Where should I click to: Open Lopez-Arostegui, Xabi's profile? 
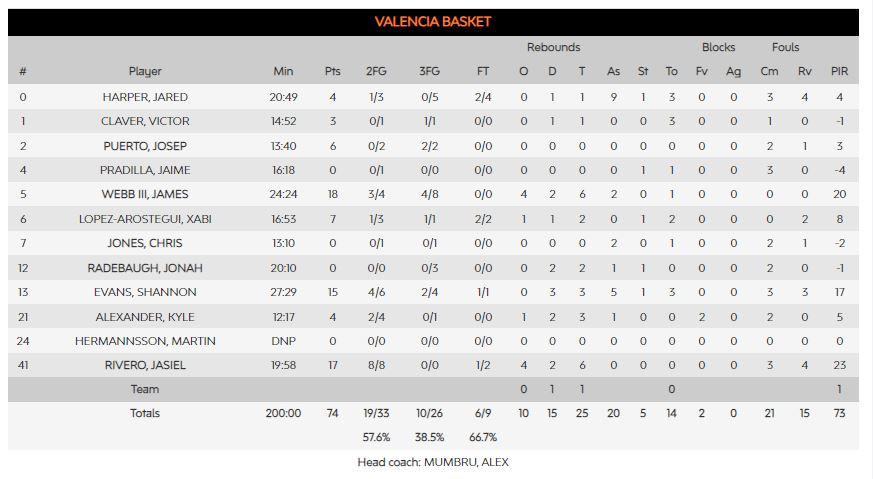(x=145, y=219)
